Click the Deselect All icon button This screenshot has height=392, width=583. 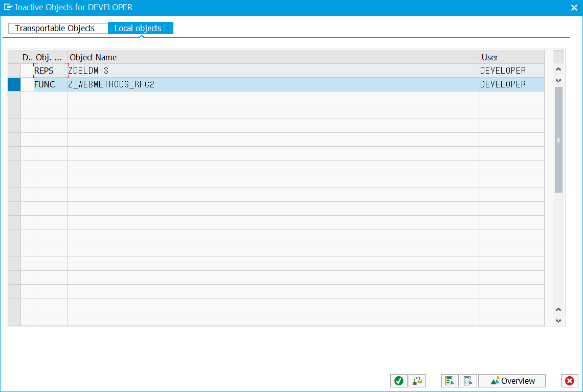(x=468, y=381)
